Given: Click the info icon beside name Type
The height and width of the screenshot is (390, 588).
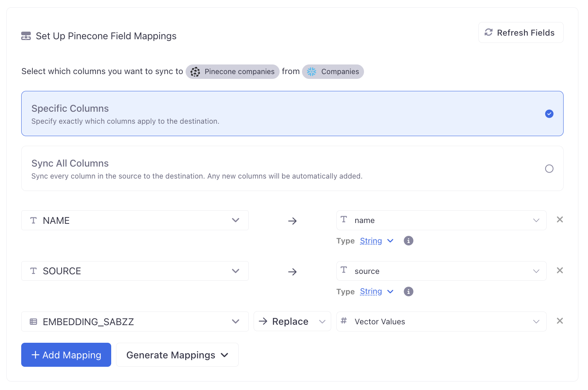Looking at the screenshot, I should pyautogui.click(x=408, y=241).
